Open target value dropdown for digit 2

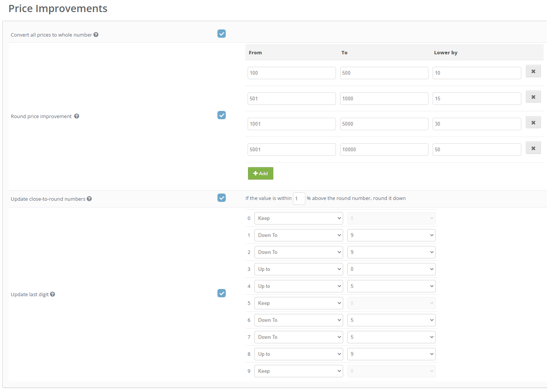tap(391, 252)
